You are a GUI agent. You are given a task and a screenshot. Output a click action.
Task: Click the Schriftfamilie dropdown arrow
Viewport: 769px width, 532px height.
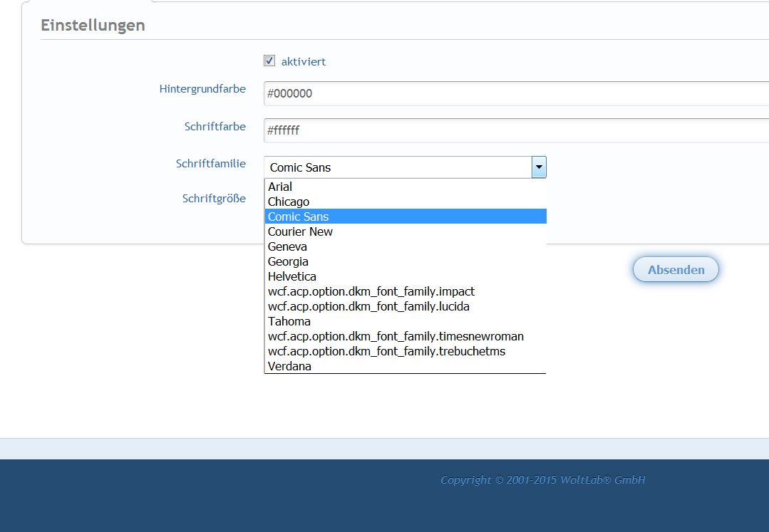click(539, 167)
